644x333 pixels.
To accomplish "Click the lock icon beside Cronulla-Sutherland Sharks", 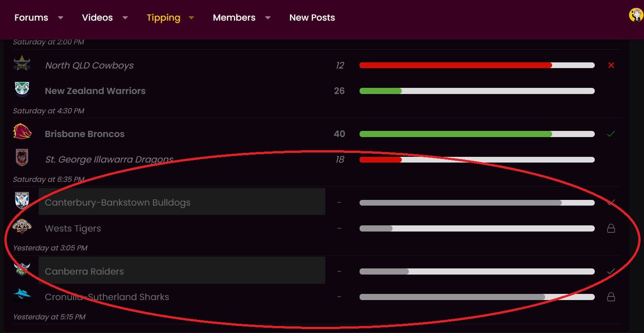I will [x=611, y=297].
